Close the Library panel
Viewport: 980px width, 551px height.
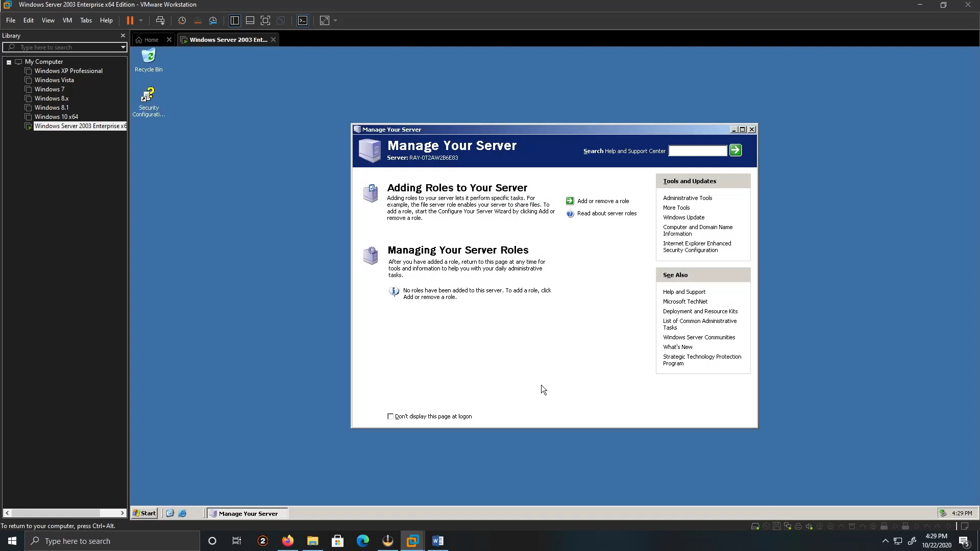click(122, 36)
